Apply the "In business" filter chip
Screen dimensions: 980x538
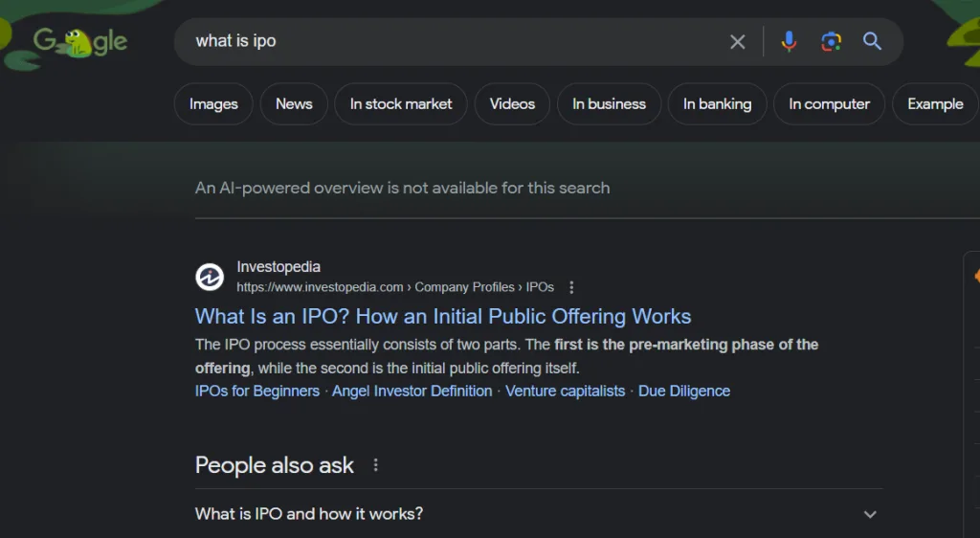click(609, 104)
